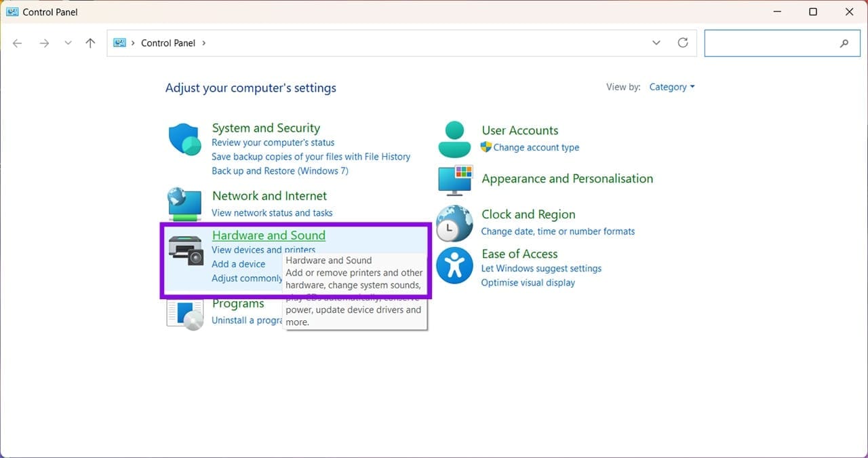Open the Appearance and Personalisation monitor icon
Image resolution: width=868 pixels, height=458 pixels.
(455, 180)
